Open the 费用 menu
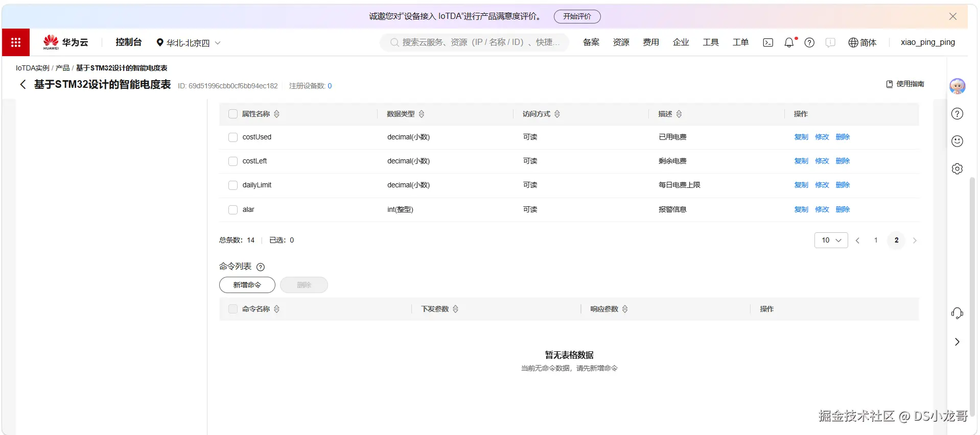This screenshot has height=435, width=980. pyautogui.click(x=651, y=42)
